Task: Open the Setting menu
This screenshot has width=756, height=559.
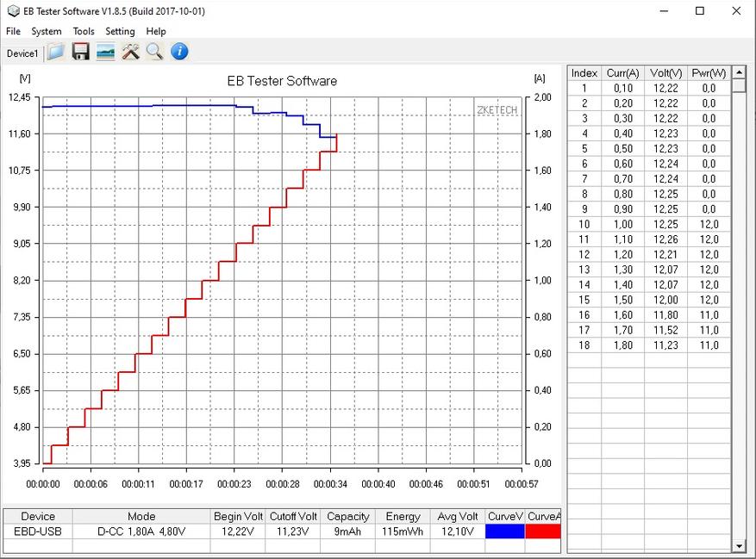Action: point(120,31)
